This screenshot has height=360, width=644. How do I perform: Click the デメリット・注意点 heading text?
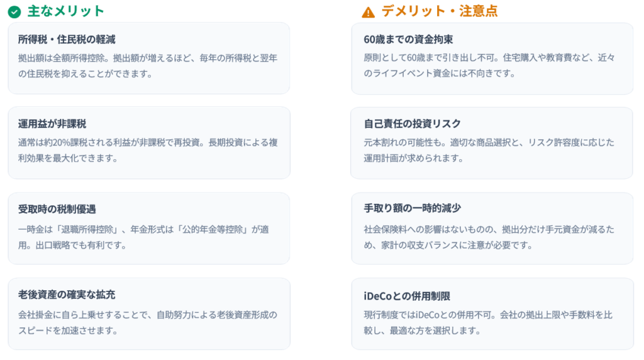[440, 11]
